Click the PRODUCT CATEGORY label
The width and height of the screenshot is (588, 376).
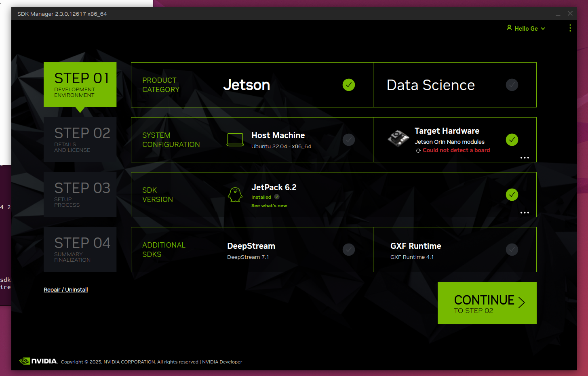pos(161,85)
